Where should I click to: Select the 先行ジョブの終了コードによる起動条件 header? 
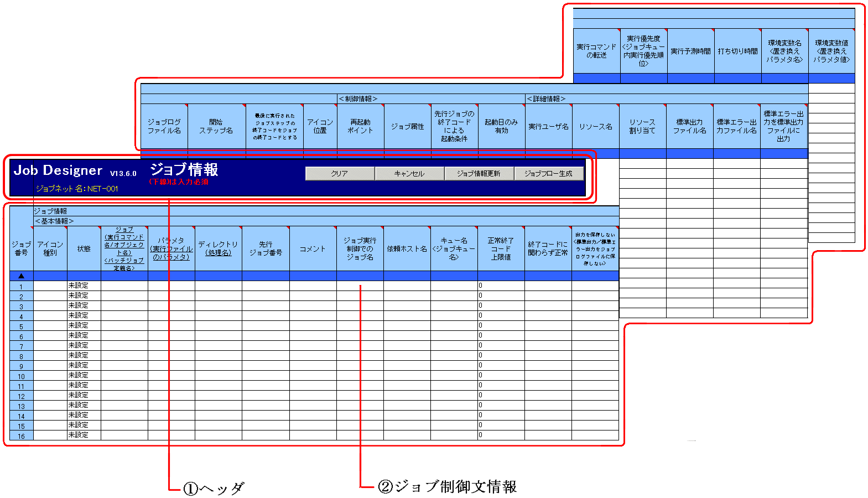click(455, 126)
